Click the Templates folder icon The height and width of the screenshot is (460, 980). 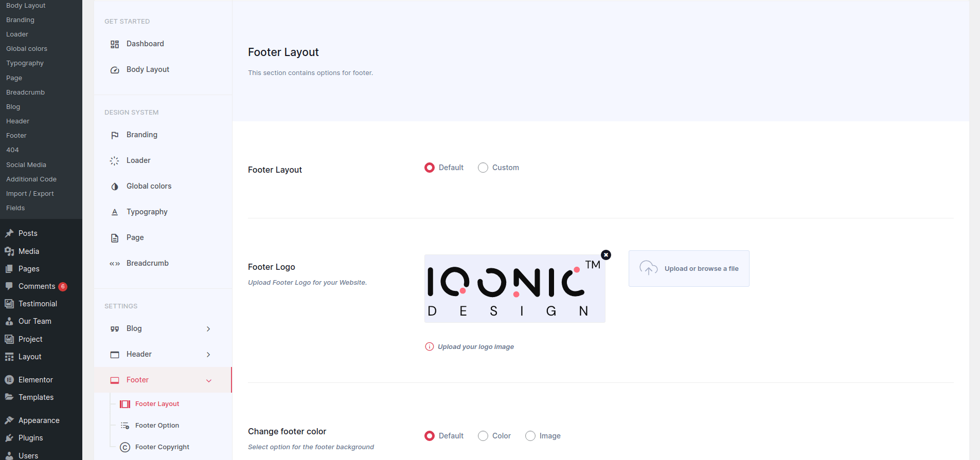click(x=9, y=397)
